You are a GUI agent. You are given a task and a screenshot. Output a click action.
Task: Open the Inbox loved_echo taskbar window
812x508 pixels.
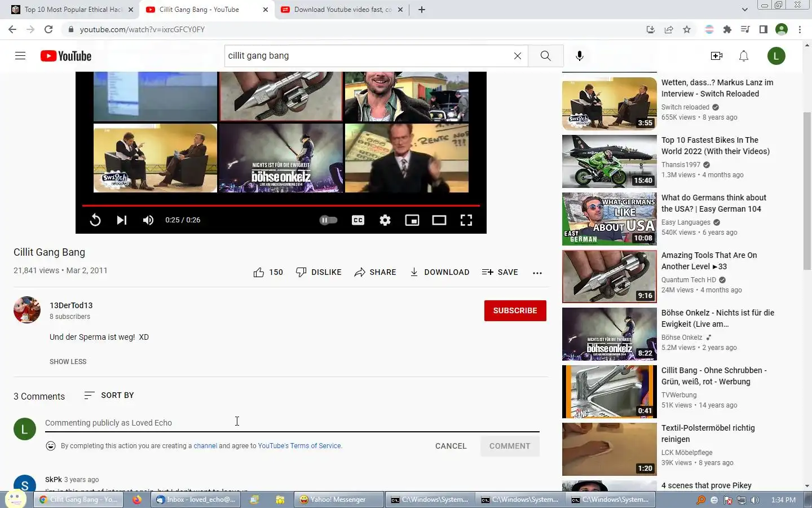(x=196, y=500)
